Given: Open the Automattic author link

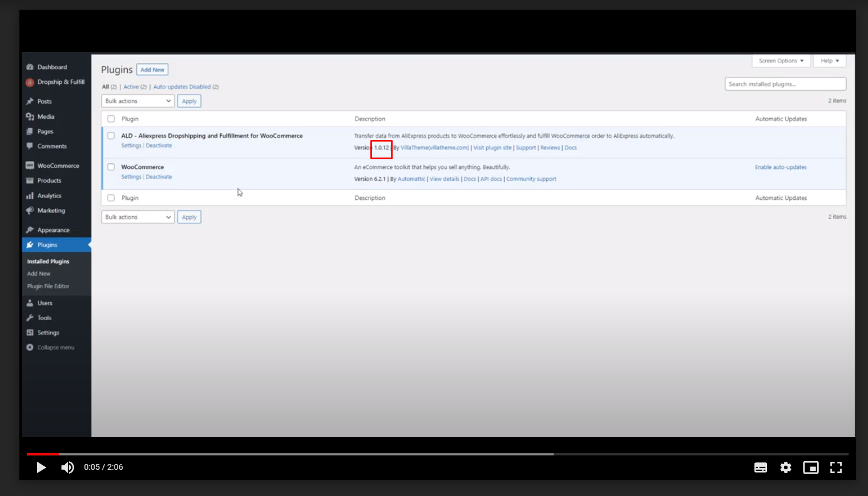Looking at the screenshot, I should click(411, 179).
